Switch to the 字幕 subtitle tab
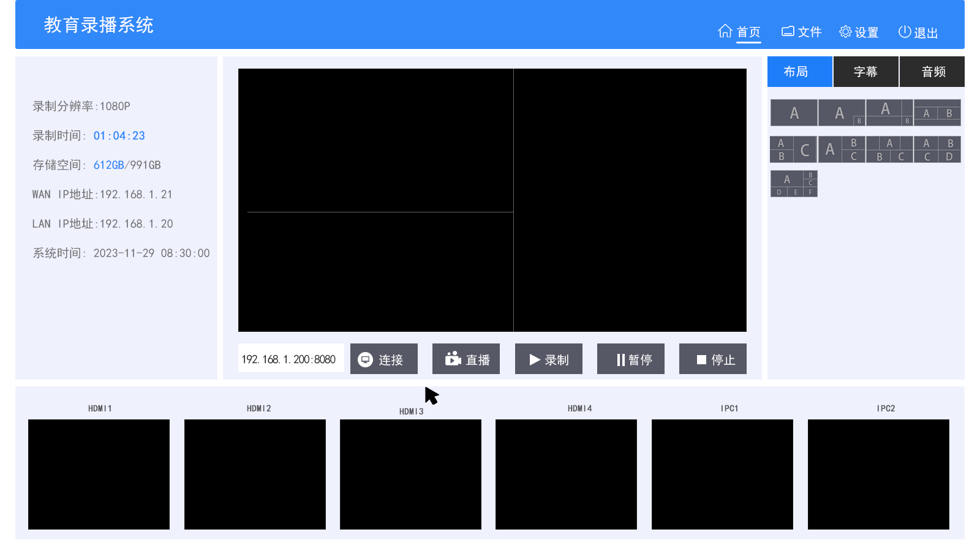This screenshot has width=980, height=551. coord(865,72)
